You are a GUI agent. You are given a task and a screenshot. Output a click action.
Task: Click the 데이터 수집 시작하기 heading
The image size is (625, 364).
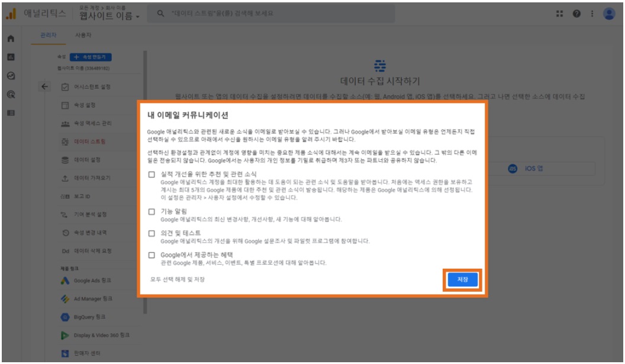pyautogui.click(x=380, y=81)
